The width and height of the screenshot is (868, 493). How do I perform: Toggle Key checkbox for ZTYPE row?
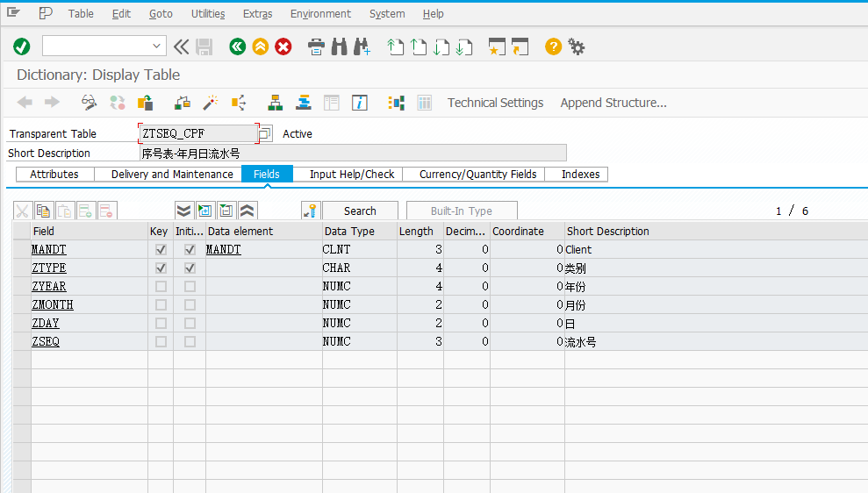tap(161, 268)
